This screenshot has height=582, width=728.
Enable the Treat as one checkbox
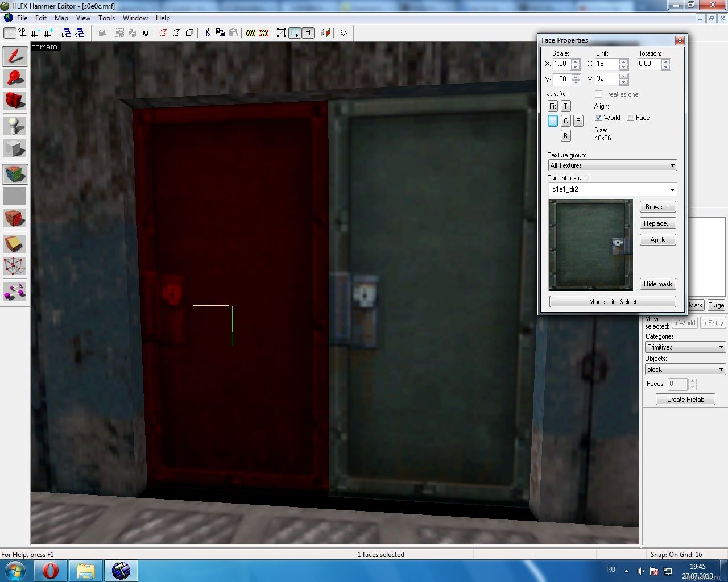click(598, 94)
